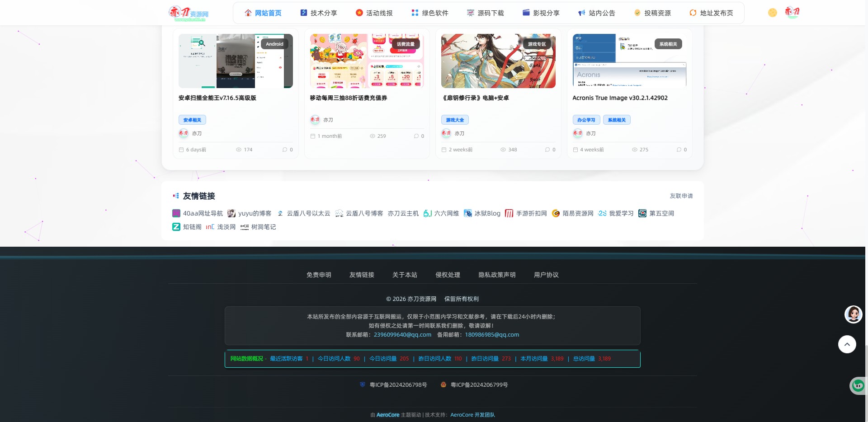The height and width of the screenshot is (422, 868).
Task: Open the 技术分享 menu
Action: click(319, 13)
